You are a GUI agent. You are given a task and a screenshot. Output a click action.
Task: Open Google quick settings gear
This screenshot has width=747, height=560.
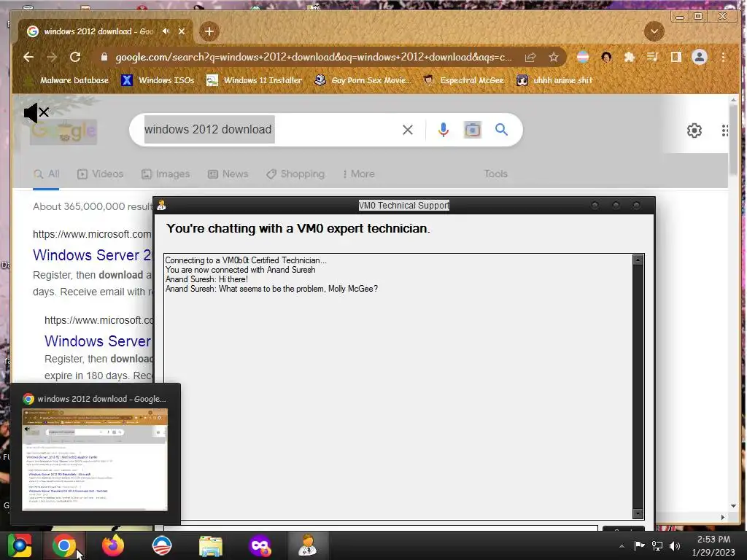(694, 130)
